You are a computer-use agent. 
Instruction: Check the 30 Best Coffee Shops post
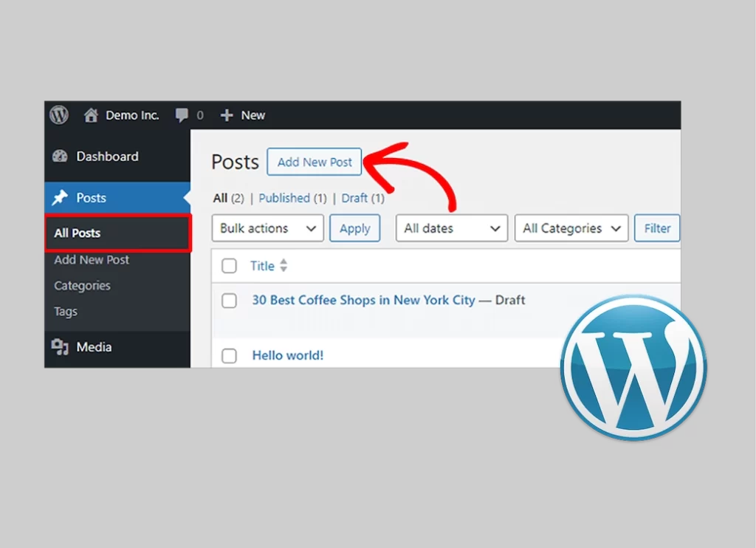click(229, 301)
